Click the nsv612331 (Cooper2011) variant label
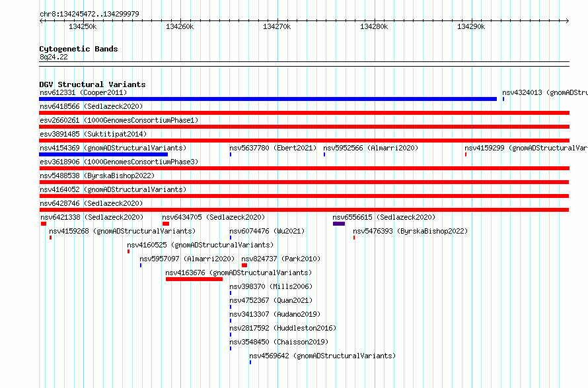The image size is (588, 388). 83,92
